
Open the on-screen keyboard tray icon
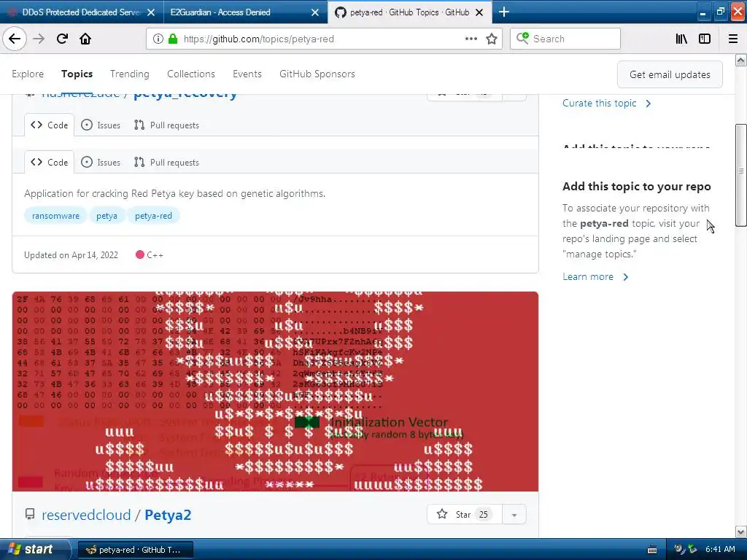tap(652, 550)
